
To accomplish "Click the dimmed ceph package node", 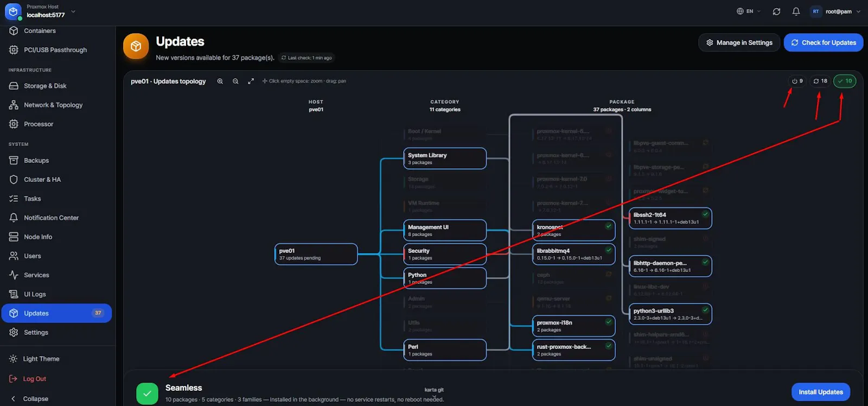I will click(x=574, y=278).
